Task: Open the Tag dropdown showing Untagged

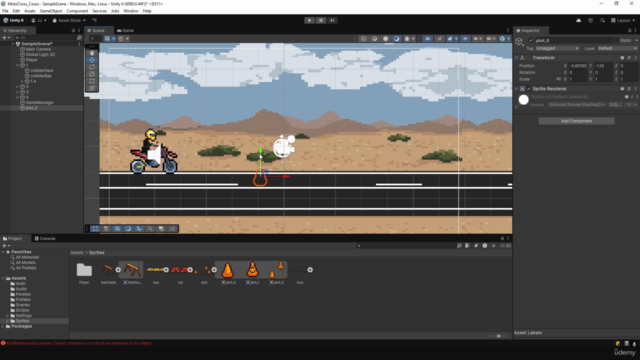Action: [x=557, y=49]
